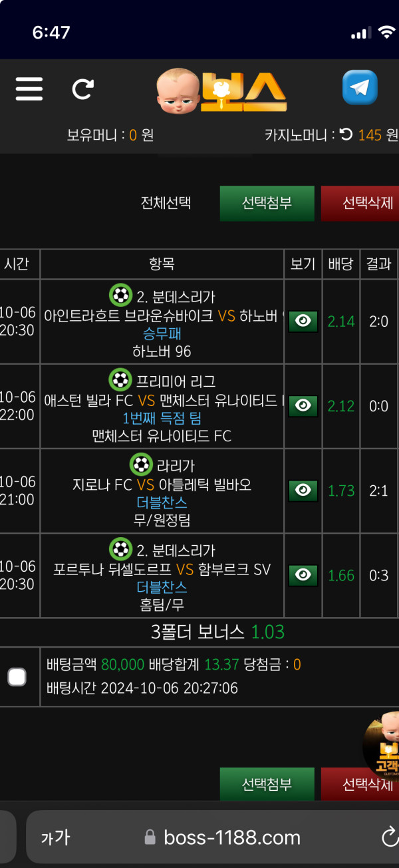The width and height of the screenshot is (399, 868).
Task: Click soccer ball icon for Aston Villa match
Action: (120, 380)
